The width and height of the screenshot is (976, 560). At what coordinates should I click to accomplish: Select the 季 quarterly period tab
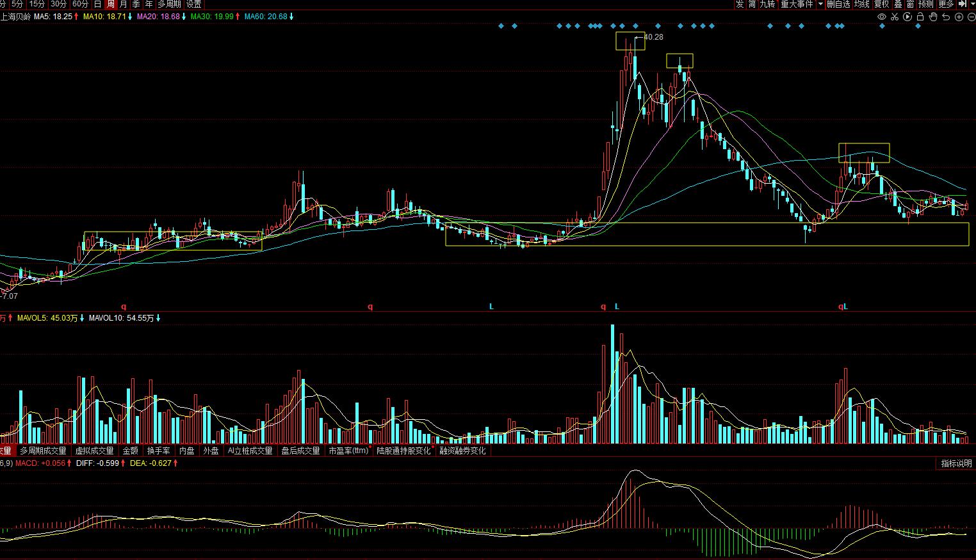click(x=136, y=4)
